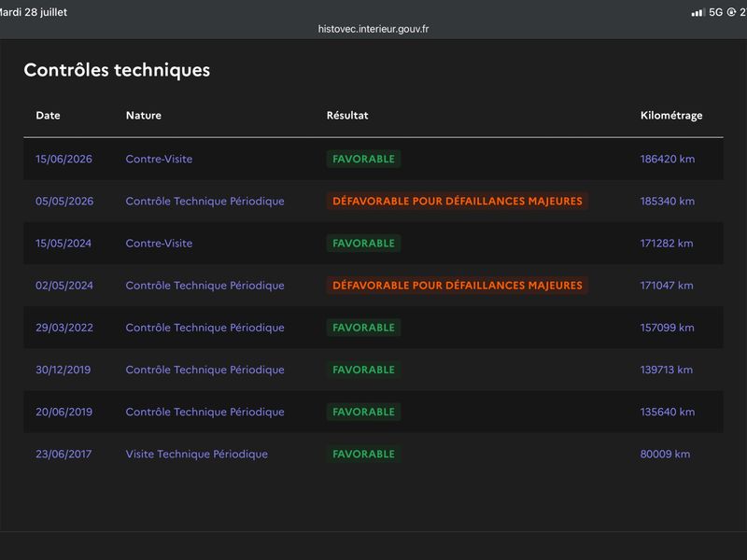Click the 'Kilométrage' column header
This screenshot has height=560, width=747.
pyautogui.click(x=671, y=116)
